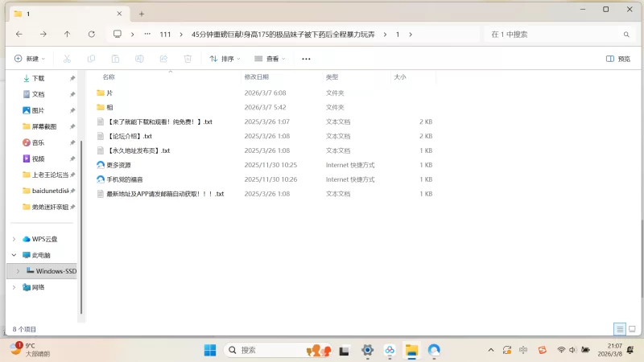The image size is (644, 362).
Task: Click the Cut scissors icon in toolbar
Action: (67, 59)
